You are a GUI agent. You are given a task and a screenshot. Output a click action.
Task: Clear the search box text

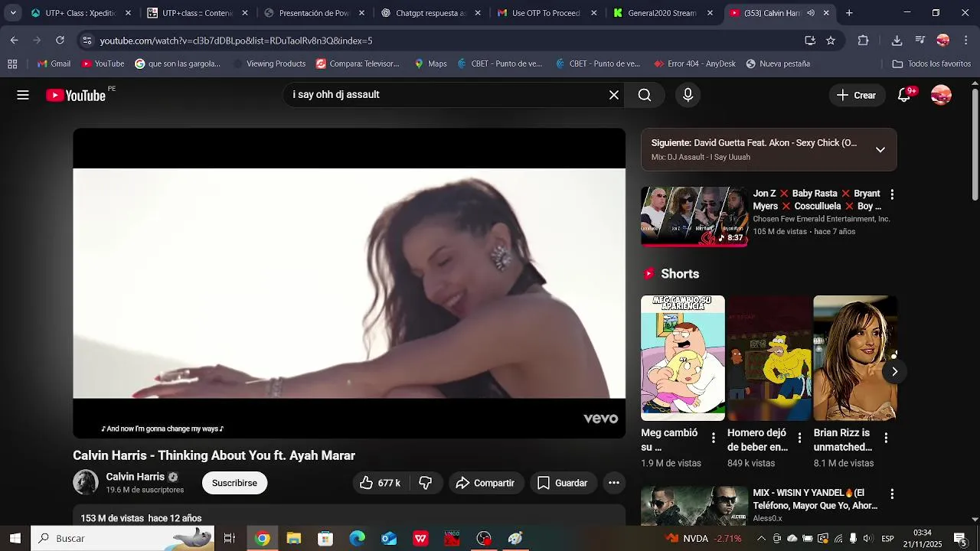[x=613, y=95]
